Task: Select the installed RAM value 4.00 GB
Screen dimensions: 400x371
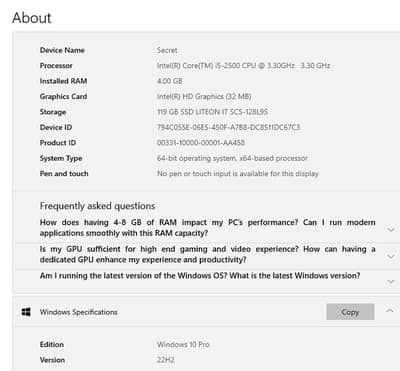Action: click(x=169, y=81)
